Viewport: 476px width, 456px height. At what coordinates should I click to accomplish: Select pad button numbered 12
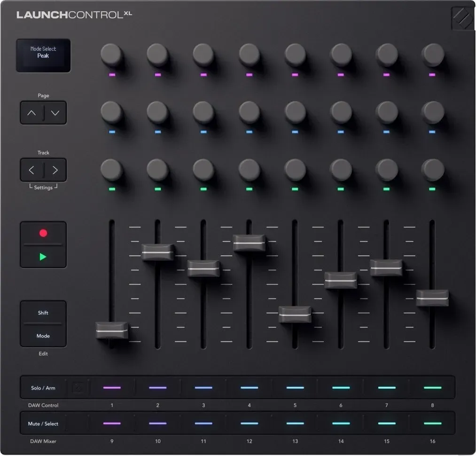[249, 423]
